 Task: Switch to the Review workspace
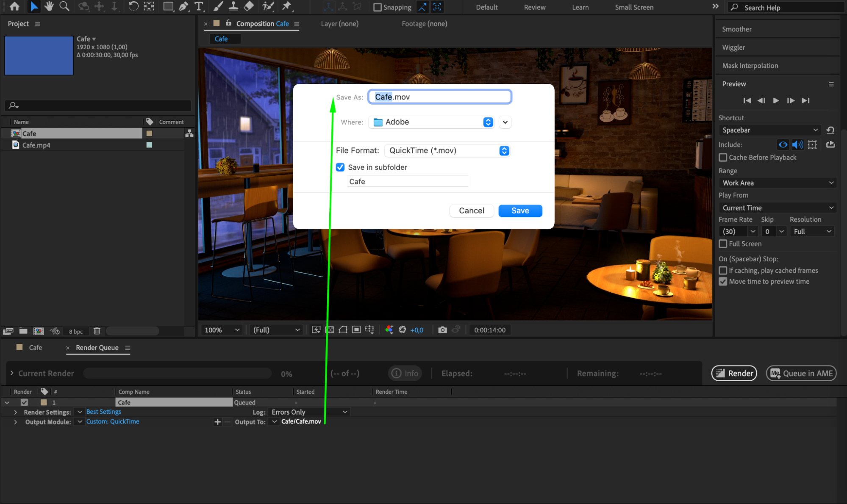click(x=534, y=7)
